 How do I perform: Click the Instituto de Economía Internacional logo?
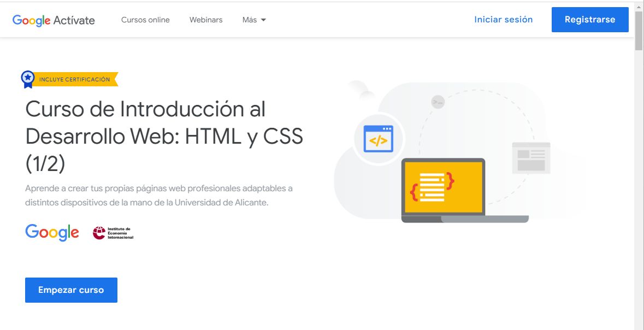pos(113,233)
